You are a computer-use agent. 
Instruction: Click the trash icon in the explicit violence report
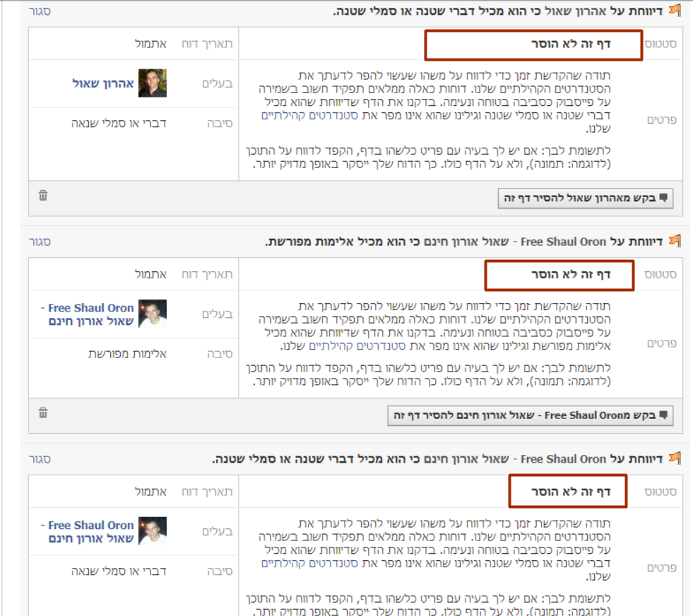(43, 413)
